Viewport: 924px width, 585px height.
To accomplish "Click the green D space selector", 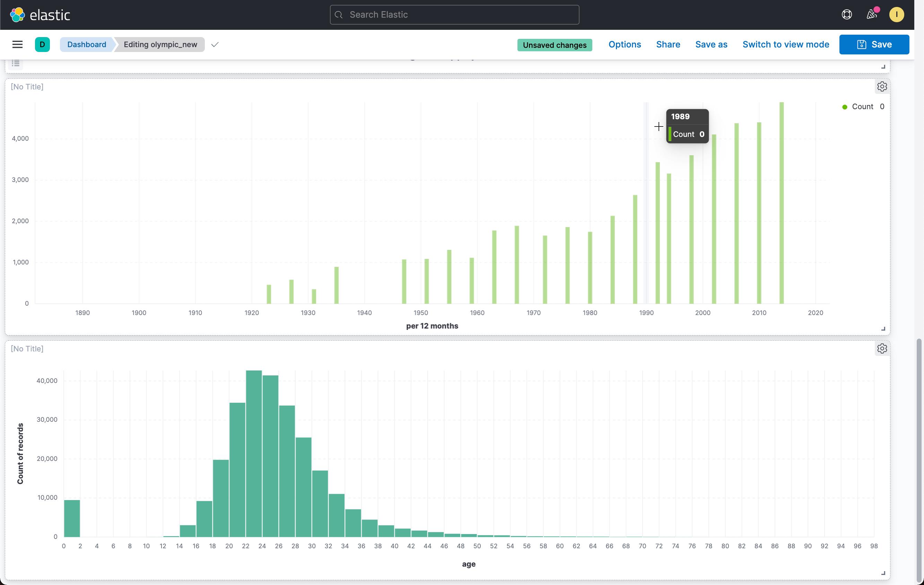I will click(x=42, y=44).
